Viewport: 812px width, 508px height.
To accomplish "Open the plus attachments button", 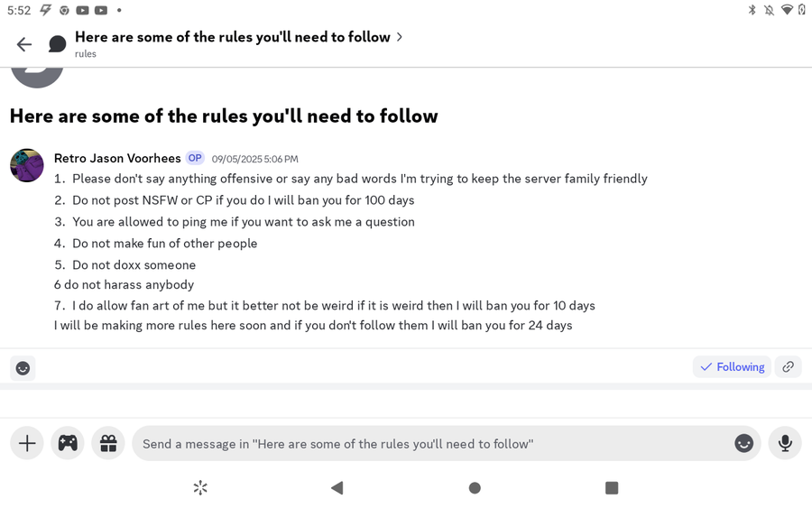I will 27,443.
